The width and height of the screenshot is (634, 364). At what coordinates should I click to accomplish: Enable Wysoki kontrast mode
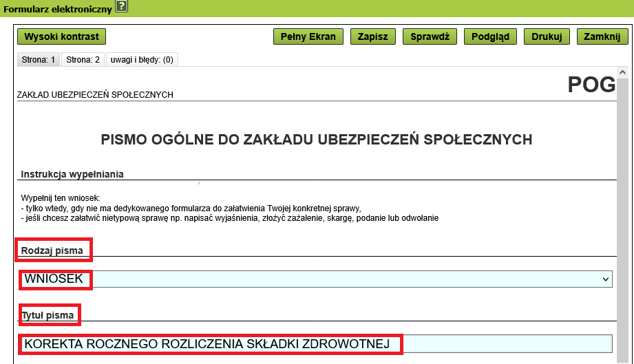pos(61,36)
